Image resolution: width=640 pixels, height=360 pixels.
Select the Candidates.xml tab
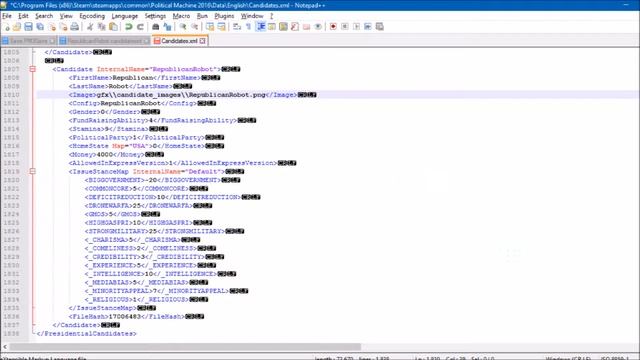tap(179, 41)
